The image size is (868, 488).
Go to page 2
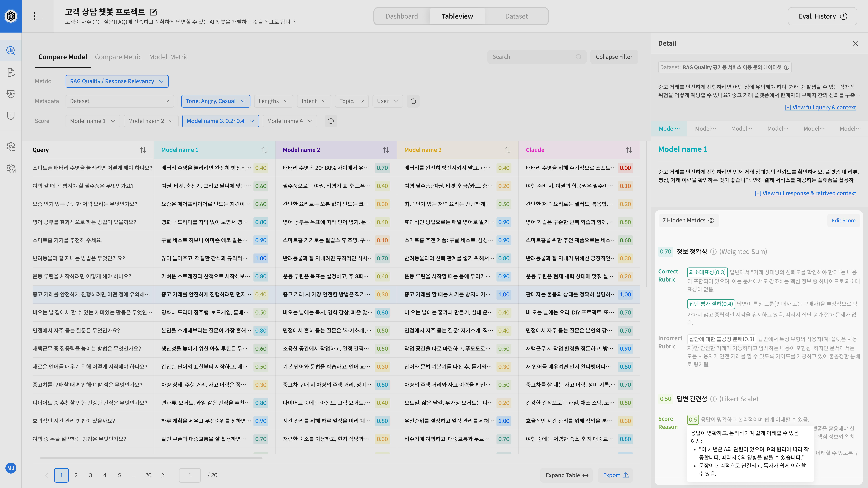[76, 475]
